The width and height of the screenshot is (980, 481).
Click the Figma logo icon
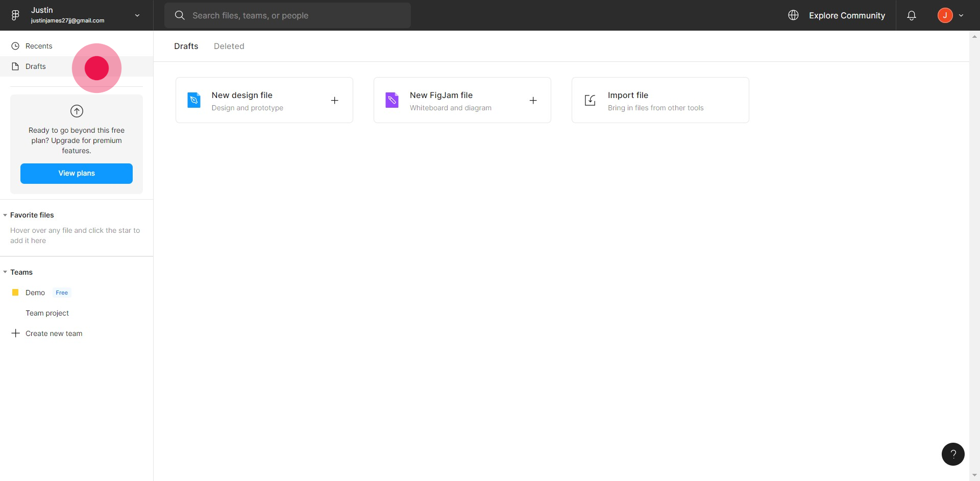pos(15,15)
